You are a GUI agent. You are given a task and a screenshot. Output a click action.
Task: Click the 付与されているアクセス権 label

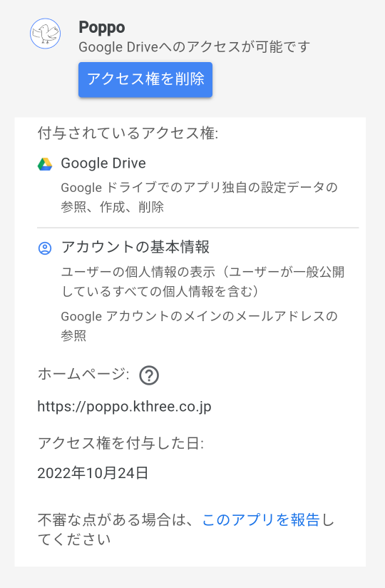tap(128, 133)
